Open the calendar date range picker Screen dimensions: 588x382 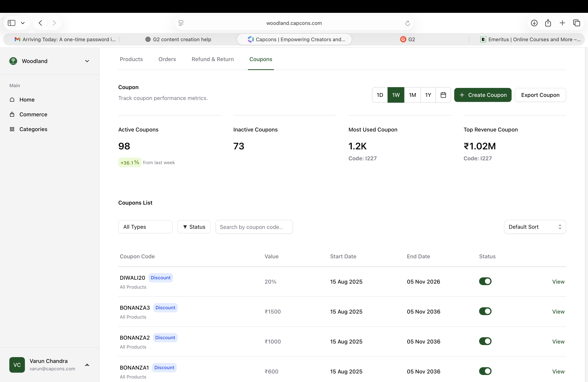443,95
